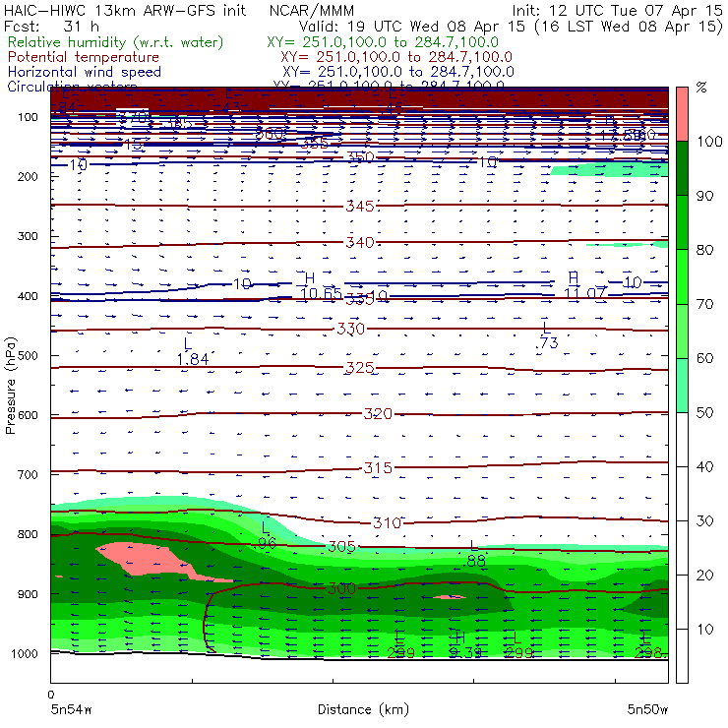Click the 70–80% bright green colorbar segment

click(x=682, y=276)
